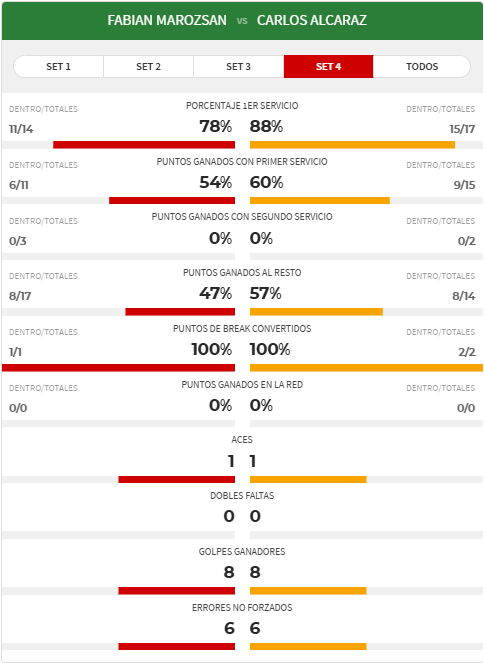Select the Porcentaje 1er Servicio heading
This screenshot has width=484, height=663.
tap(242, 106)
